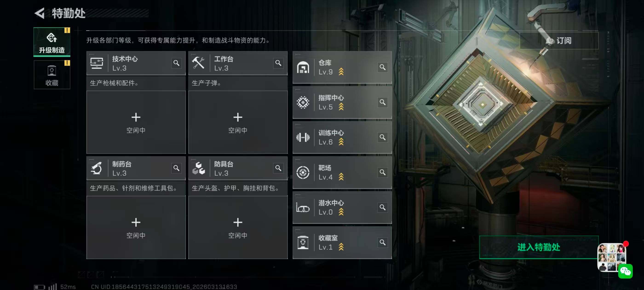Screen dimensions: 644x290
Task: Click the 仓库 upgrade arrows icon
Action: 341,72
